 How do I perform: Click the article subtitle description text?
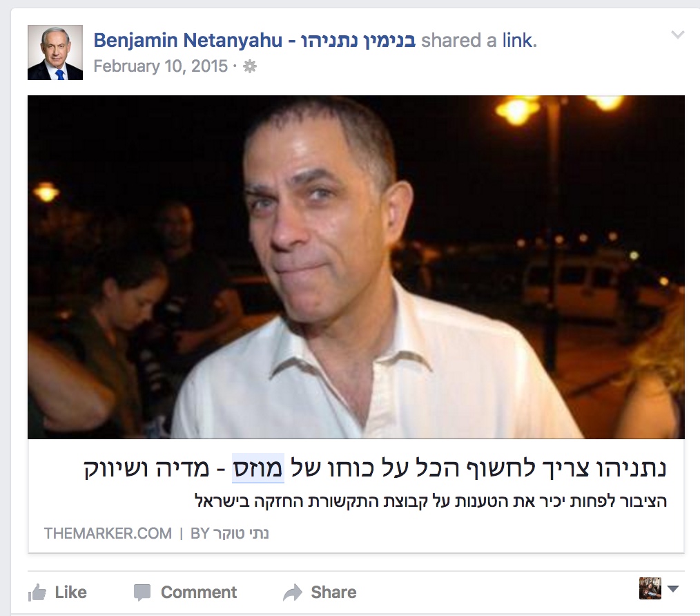431,501
